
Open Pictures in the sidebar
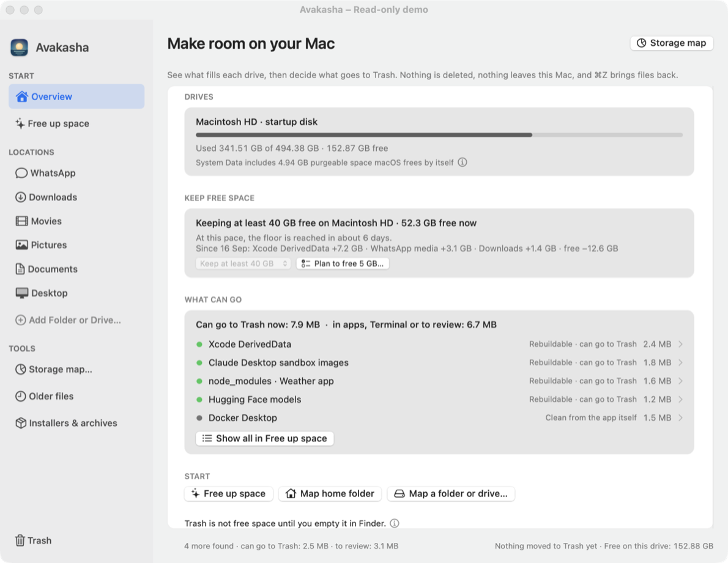[x=76, y=245]
